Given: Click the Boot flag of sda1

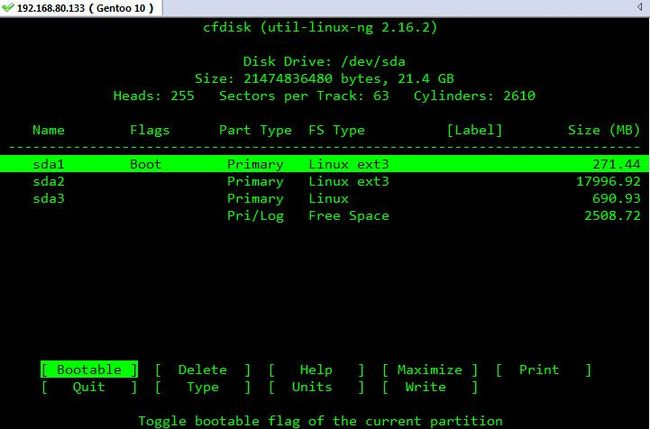Looking at the screenshot, I should coord(146,164).
